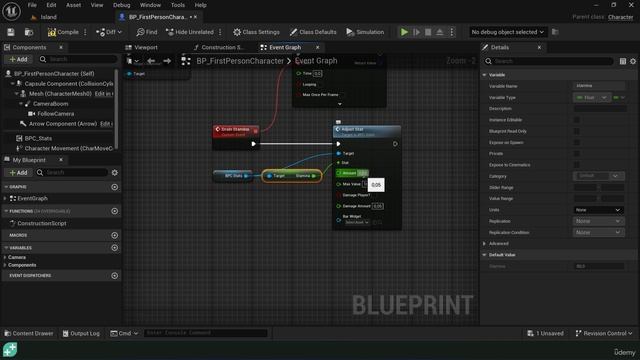The width and height of the screenshot is (640, 360).
Task: Open Class Settings
Action: coord(256,32)
